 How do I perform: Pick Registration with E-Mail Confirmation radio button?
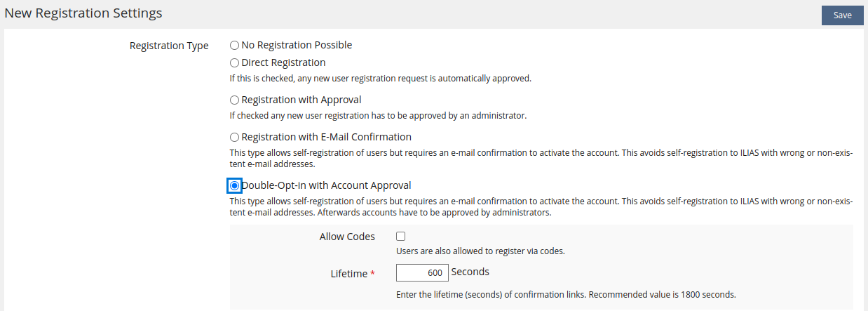[234, 137]
